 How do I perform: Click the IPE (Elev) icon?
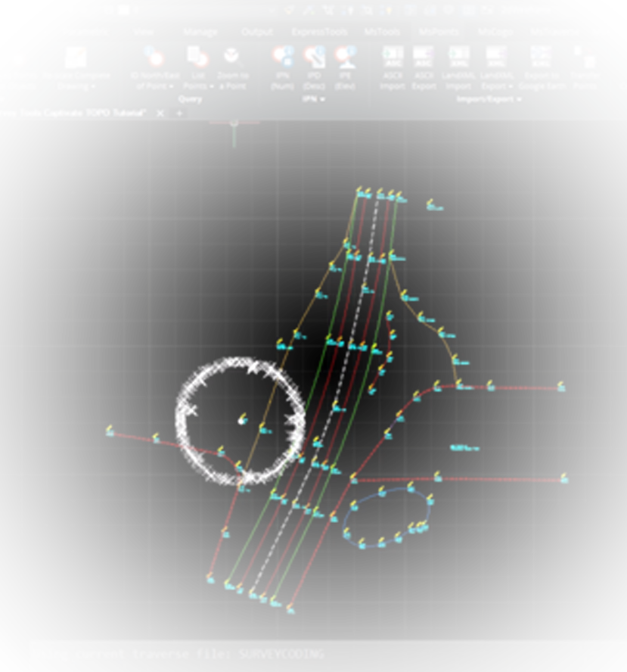[345, 58]
